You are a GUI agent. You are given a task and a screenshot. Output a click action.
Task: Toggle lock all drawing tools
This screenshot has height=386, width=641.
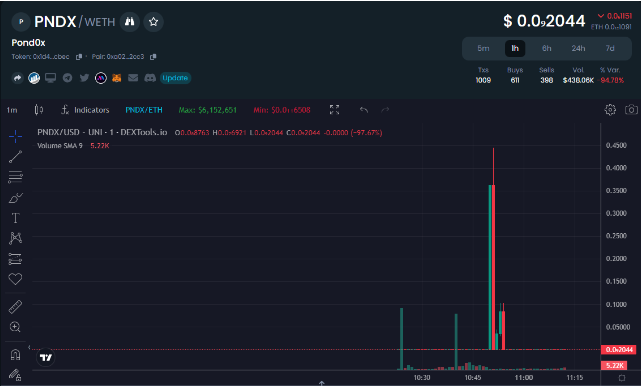coord(15,374)
